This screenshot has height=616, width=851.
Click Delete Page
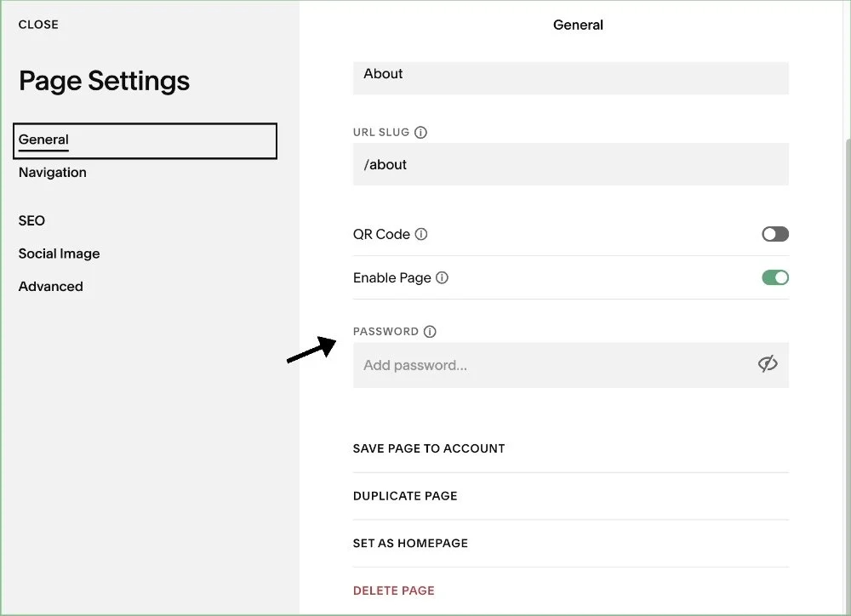[393, 590]
